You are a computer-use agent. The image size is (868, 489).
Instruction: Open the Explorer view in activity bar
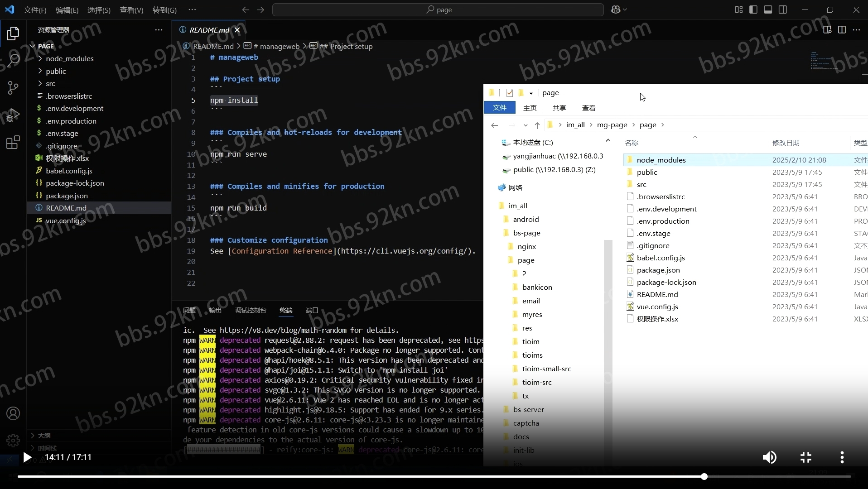[13, 34]
